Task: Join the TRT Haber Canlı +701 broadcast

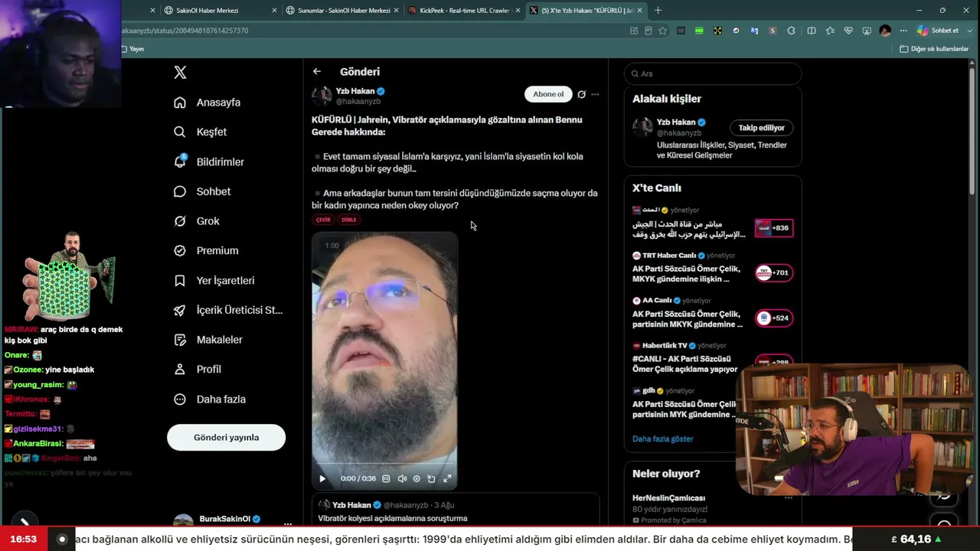Action: pos(774,272)
